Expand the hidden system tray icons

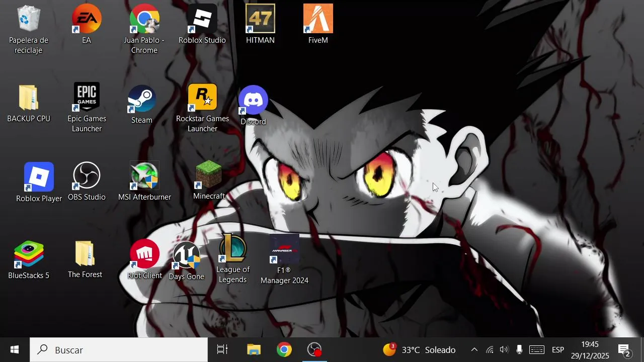(474, 350)
